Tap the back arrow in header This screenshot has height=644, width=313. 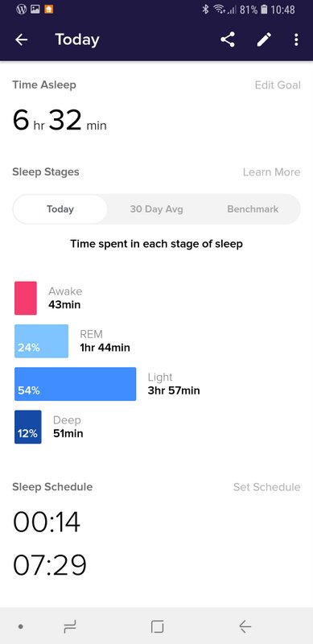22,39
